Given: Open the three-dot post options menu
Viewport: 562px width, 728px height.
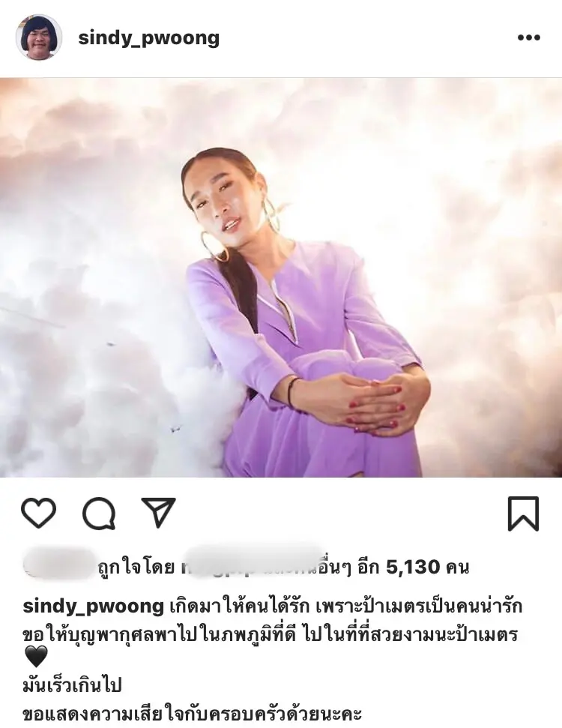Looking at the screenshot, I should (528, 37).
